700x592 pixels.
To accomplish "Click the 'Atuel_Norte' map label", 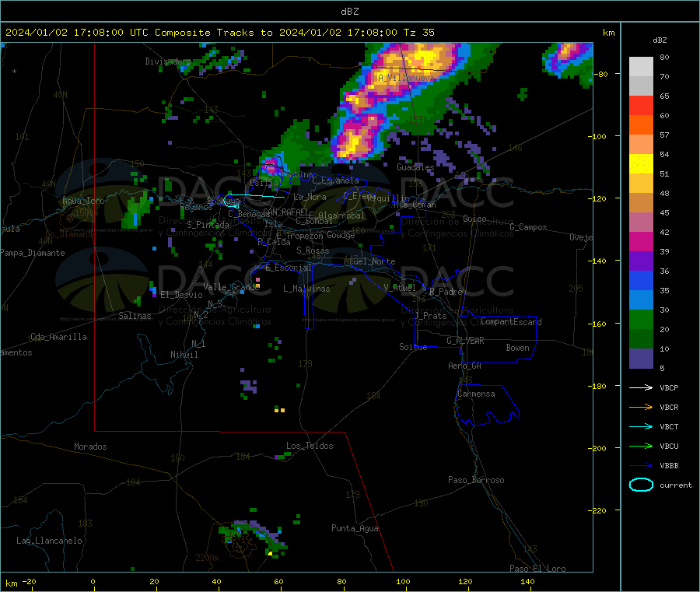I will [x=369, y=261].
